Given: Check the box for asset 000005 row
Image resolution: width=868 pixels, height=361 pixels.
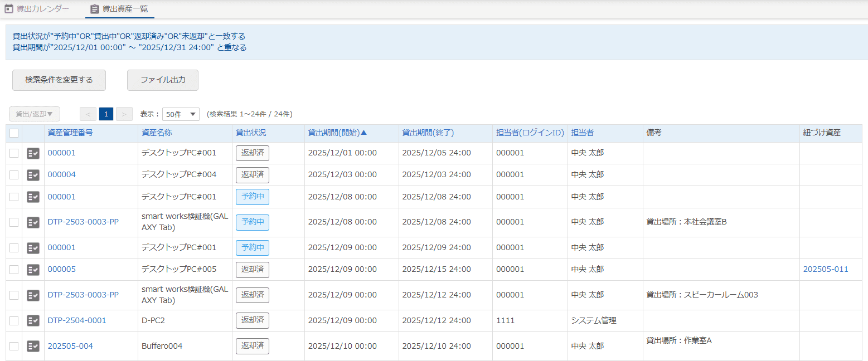Looking at the screenshot, I should [x=14, y=270].
